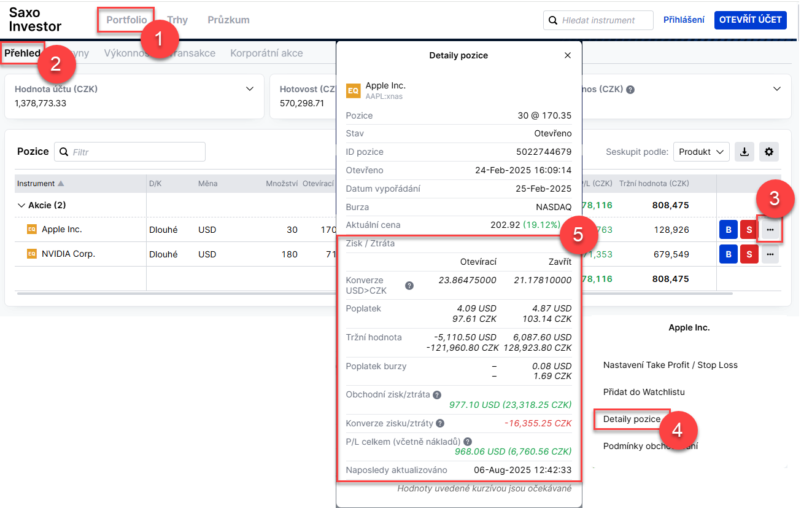Click the EQ badge in the Detaily pozice header
The image size is (812, 508).
click(x=354, y=90)
